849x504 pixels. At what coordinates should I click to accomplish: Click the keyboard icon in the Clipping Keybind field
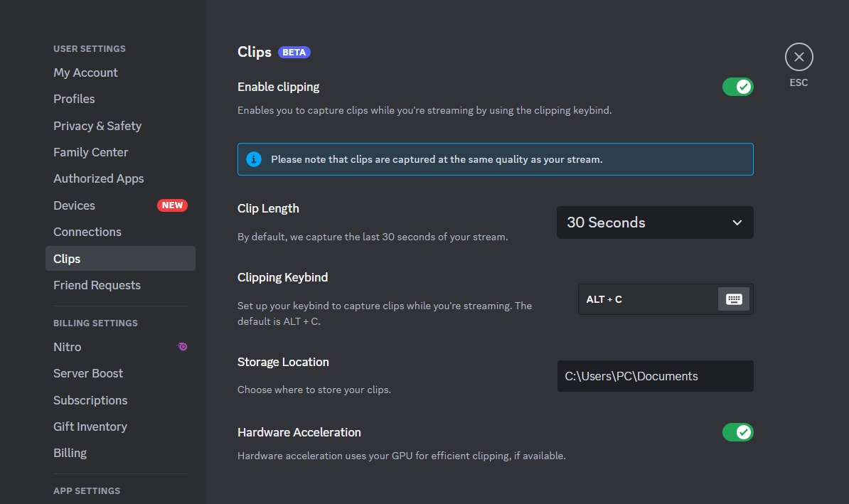coord(733,299)
